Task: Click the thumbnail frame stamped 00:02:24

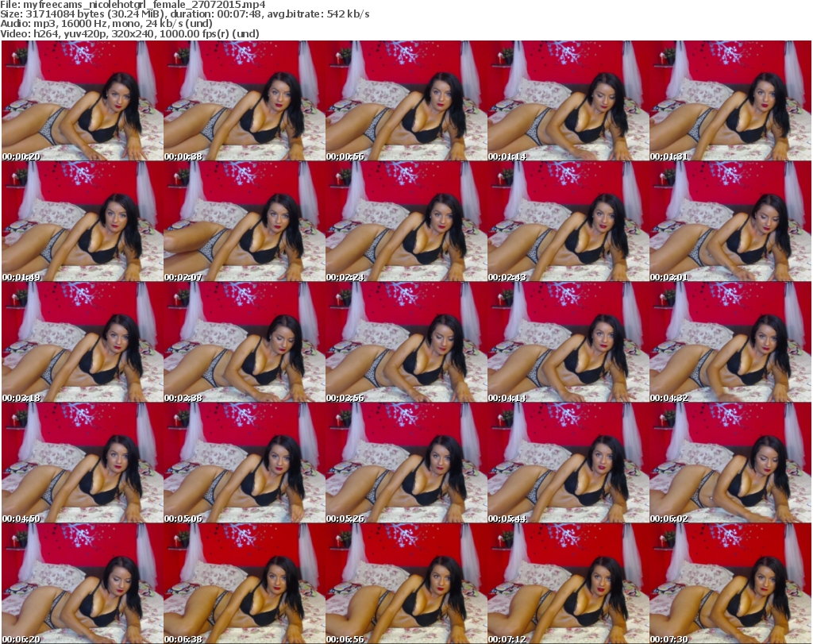Action: [406, 222]
